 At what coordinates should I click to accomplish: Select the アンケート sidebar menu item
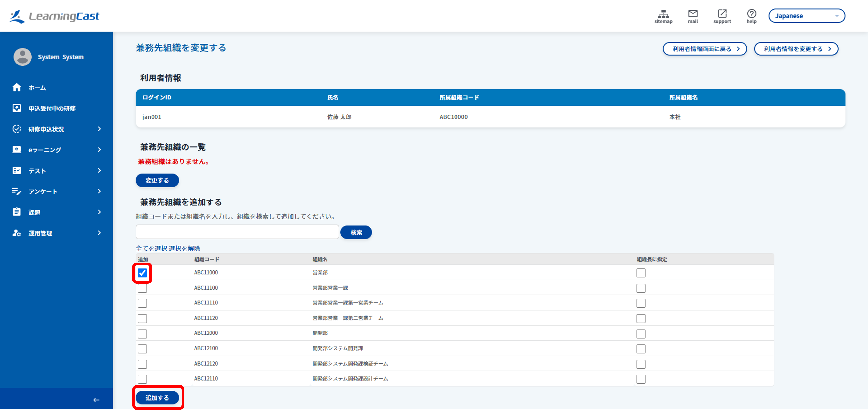56,191
